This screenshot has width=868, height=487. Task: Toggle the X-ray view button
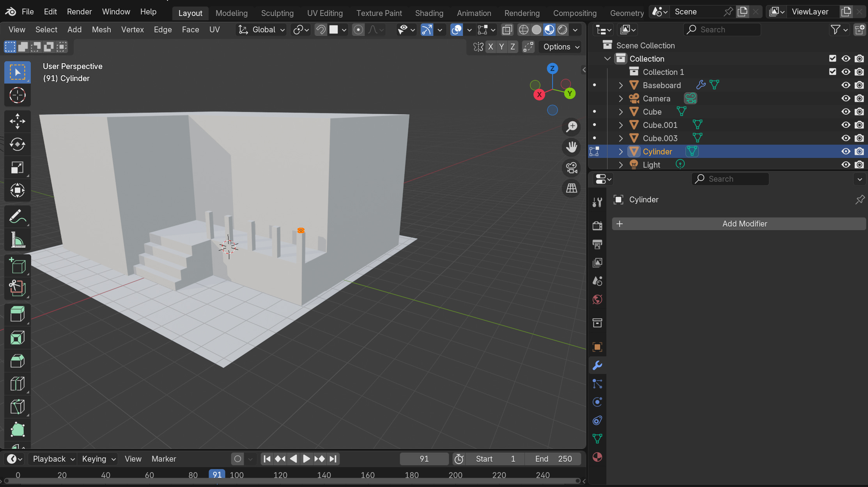[507, 30]
